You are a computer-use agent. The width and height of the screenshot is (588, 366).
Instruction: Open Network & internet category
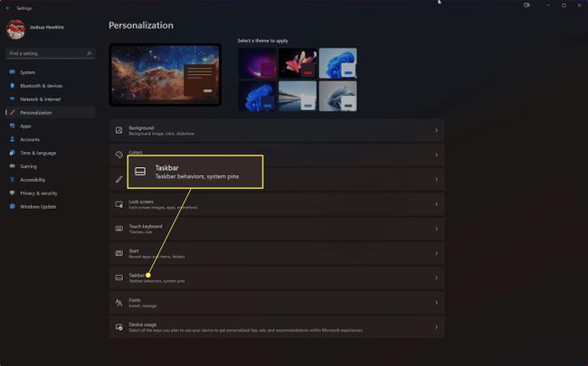pyautogui.click(x=51, y=99)
